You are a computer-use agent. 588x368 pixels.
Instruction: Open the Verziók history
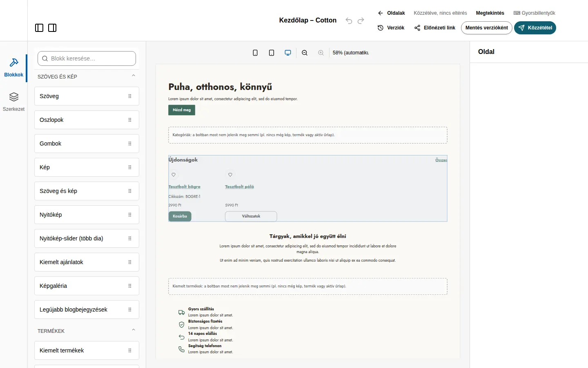tap(391, 28)
